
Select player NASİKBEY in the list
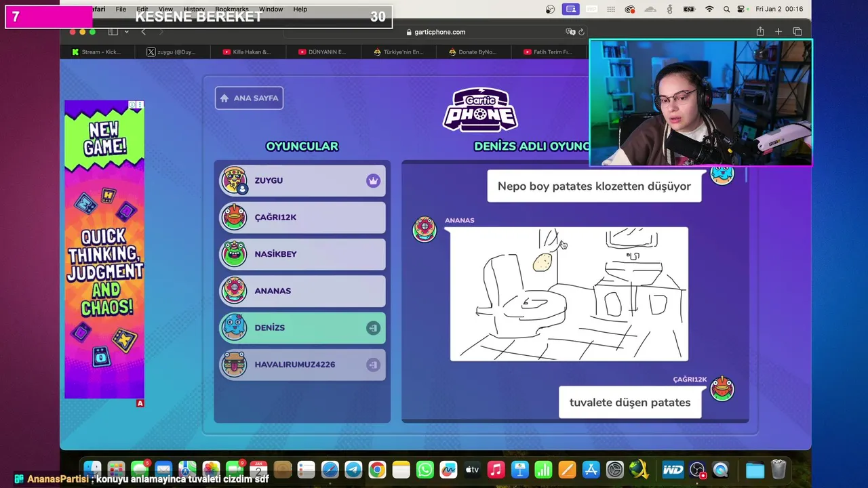click(302, 254)
